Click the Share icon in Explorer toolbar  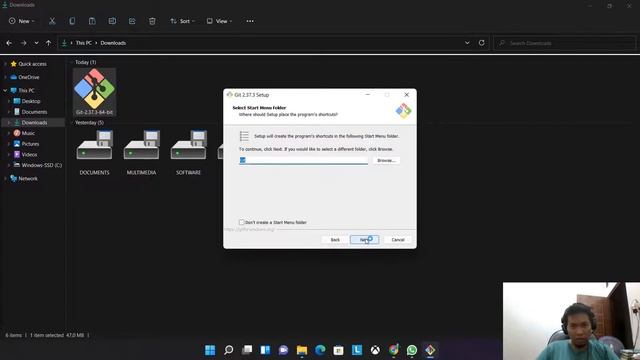pyautogui.click(x=132, y=21)
